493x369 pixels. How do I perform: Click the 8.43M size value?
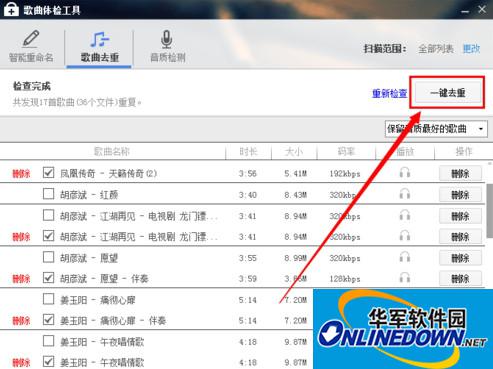click(295, 195)
